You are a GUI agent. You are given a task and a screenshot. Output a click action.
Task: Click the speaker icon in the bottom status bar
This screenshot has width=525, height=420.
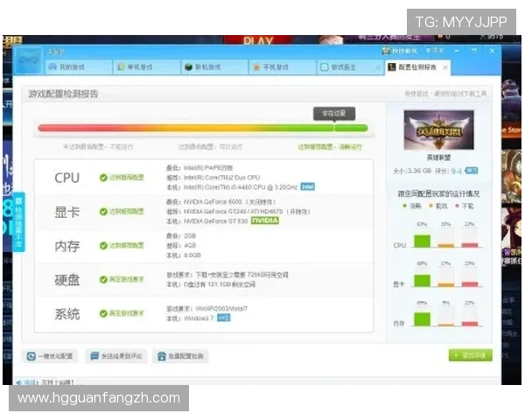pos(18,382)
